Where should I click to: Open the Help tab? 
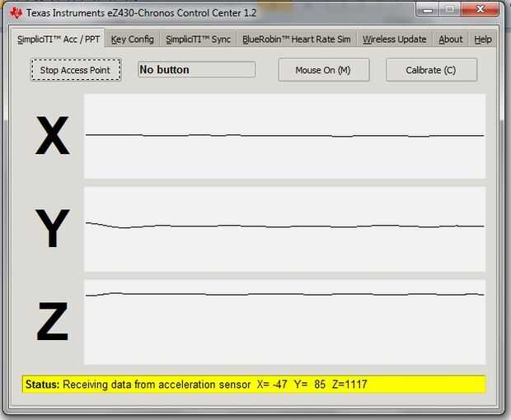(483, 40)
